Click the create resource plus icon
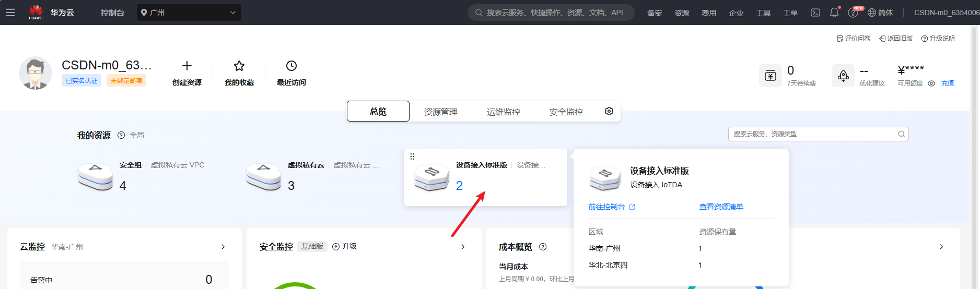980x289 pixels. coord(187,66)
